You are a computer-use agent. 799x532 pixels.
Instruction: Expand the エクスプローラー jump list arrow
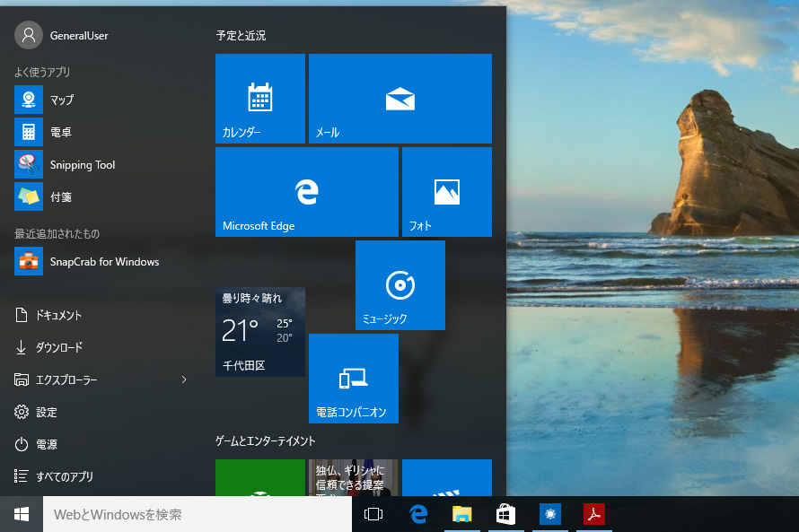pyautogui.click(x=184, y=379)
